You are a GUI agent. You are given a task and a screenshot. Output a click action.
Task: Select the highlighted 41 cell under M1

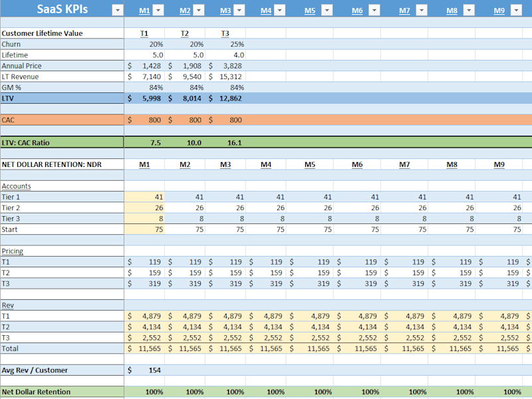click(x=144, y=197)
